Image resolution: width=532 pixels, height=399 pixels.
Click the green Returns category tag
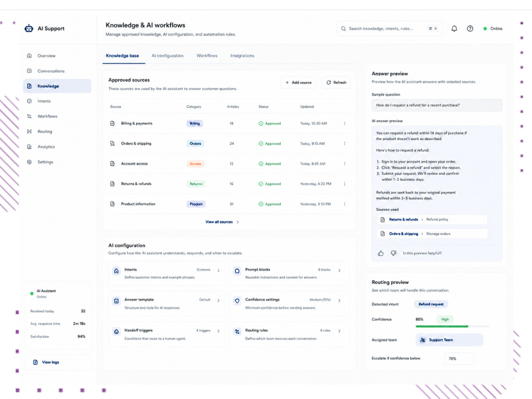click(x=196, y=184)
